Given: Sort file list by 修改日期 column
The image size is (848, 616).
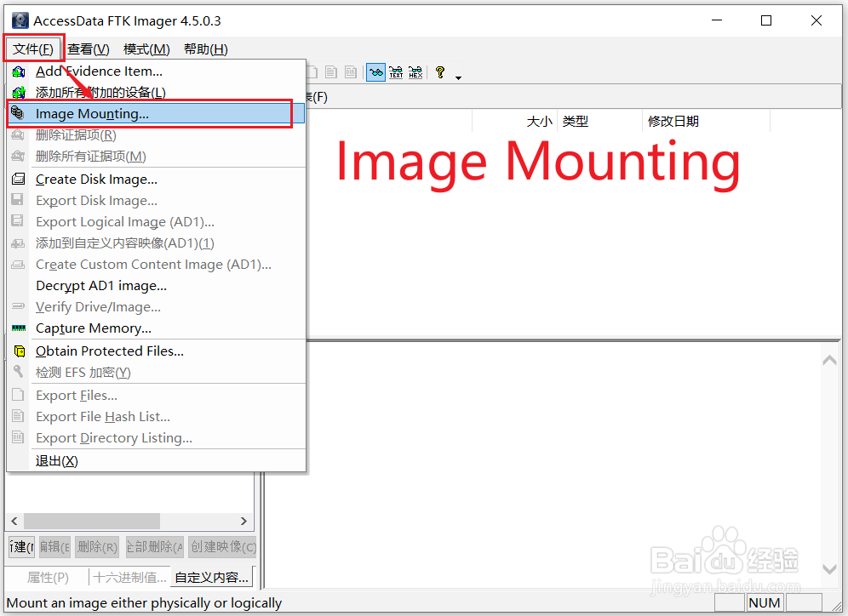Looking at the screenshot, I should 707,121.
